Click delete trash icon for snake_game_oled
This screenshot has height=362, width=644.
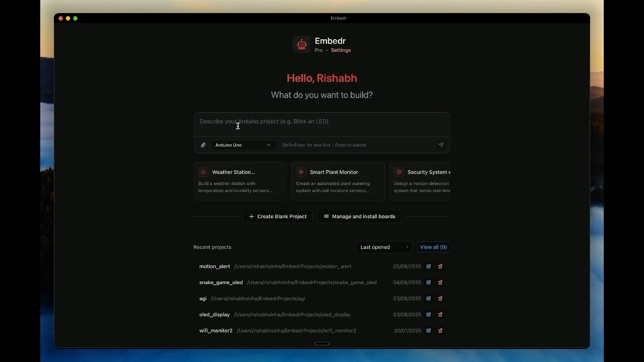(440, 283)
